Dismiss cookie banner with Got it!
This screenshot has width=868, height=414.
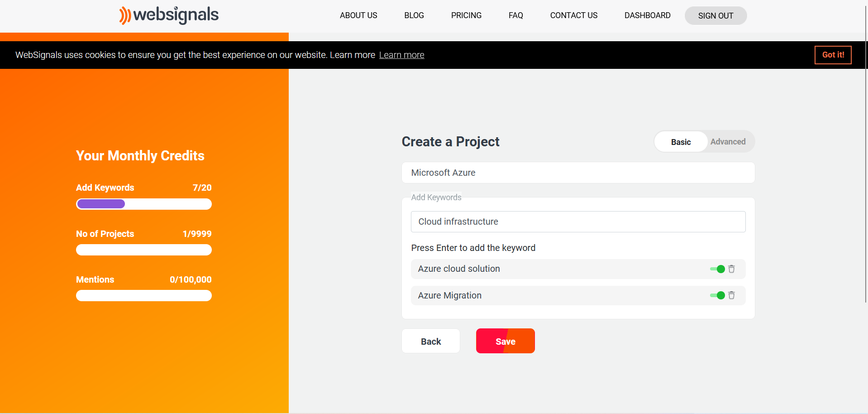pos(833,55)
